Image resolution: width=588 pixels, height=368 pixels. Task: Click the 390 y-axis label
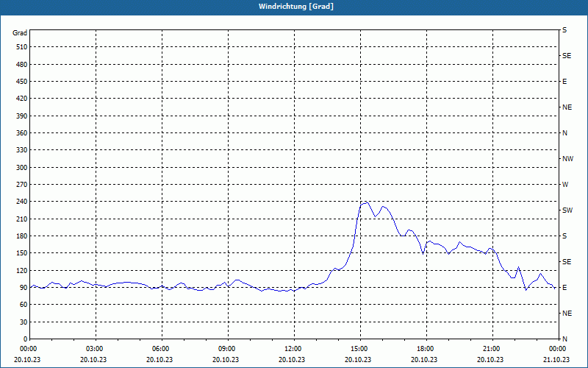(22, 116)
